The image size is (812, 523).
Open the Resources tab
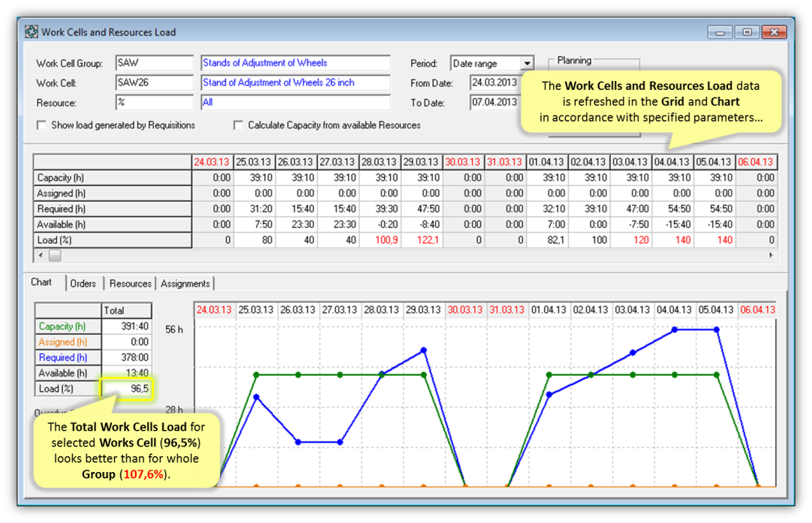click(130, 284)
